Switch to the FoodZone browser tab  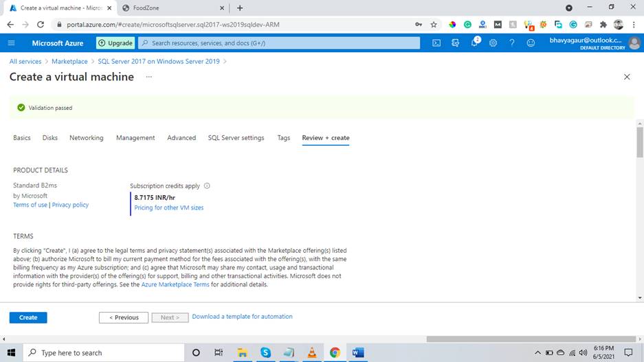coord(173,8)
